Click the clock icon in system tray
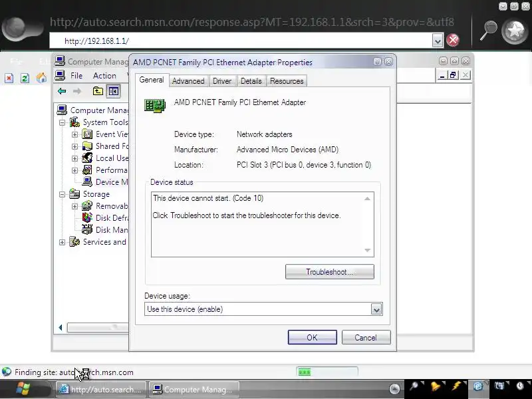This screenshot has height=399, width=532. click(520, 386)
